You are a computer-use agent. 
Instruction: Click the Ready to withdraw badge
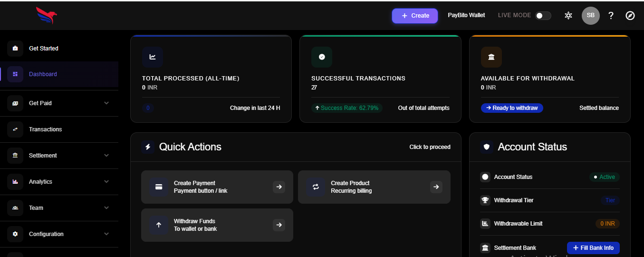[512, 108]
